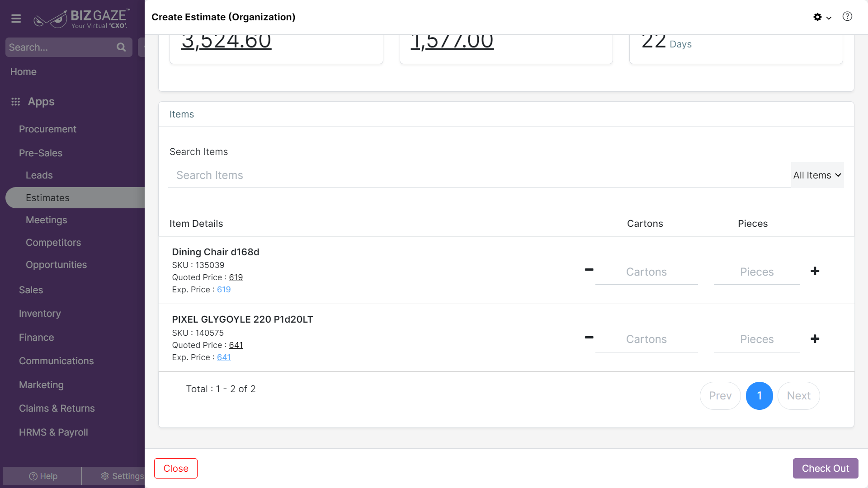Open the gear settings icon in header

(x=817, y=17)
